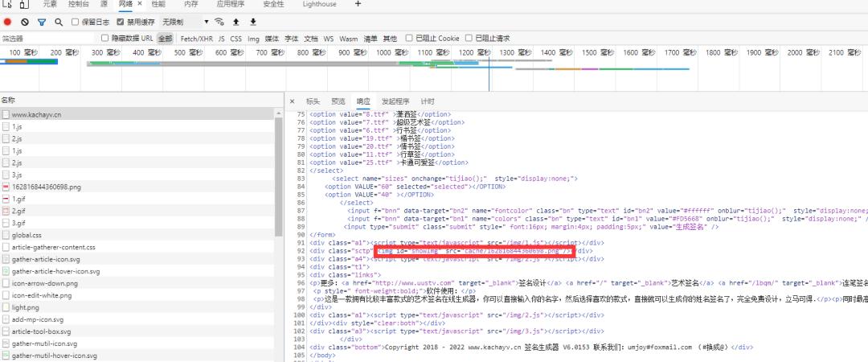The image size is (868, 362).
Task: Export HAR with the download arrow
Action: click(x=253, y=23)
